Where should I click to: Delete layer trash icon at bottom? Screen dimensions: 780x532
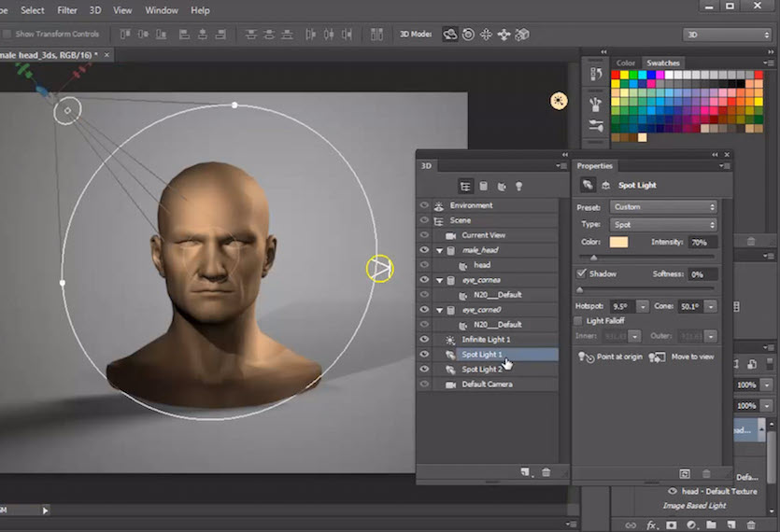(751, 525)
